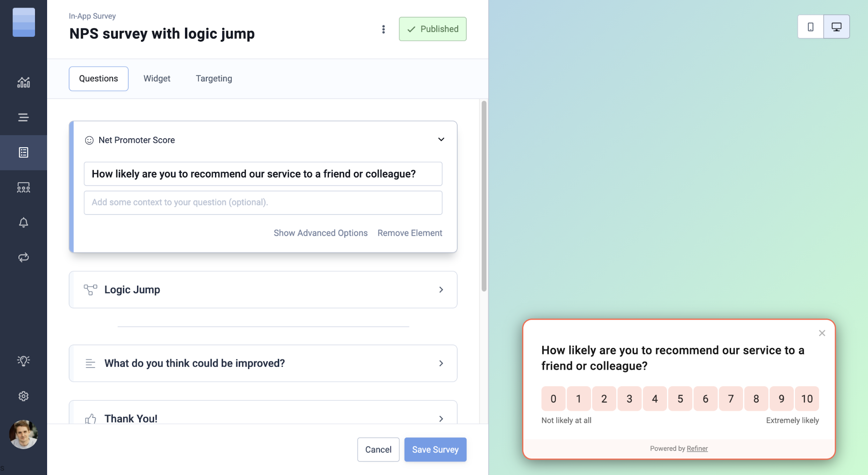Switch to the Widget tab
The height and width of the screenshot is (475, 868).
coord(157,79)
